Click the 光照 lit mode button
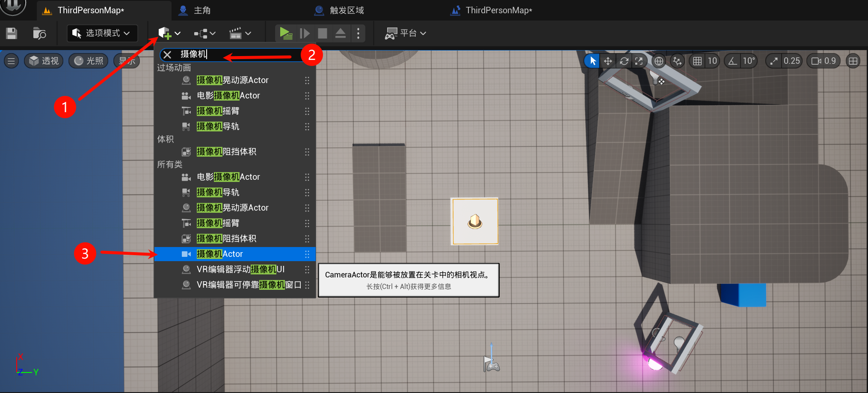 pos(89,61)
